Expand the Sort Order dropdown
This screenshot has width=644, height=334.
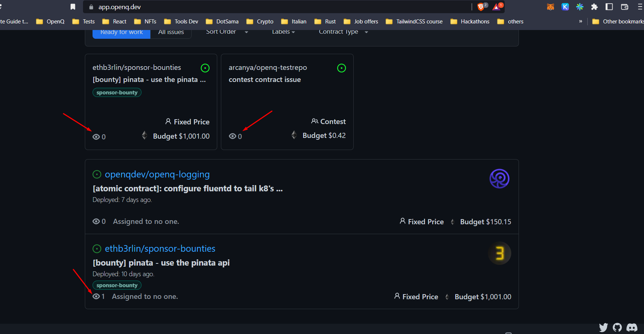click(x=227, y=32)
